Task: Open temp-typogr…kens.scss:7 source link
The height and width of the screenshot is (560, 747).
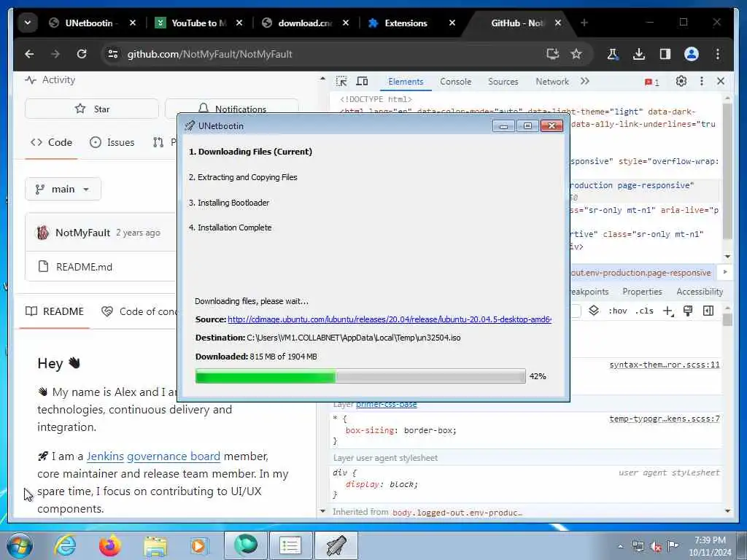Action: point(664,419)
